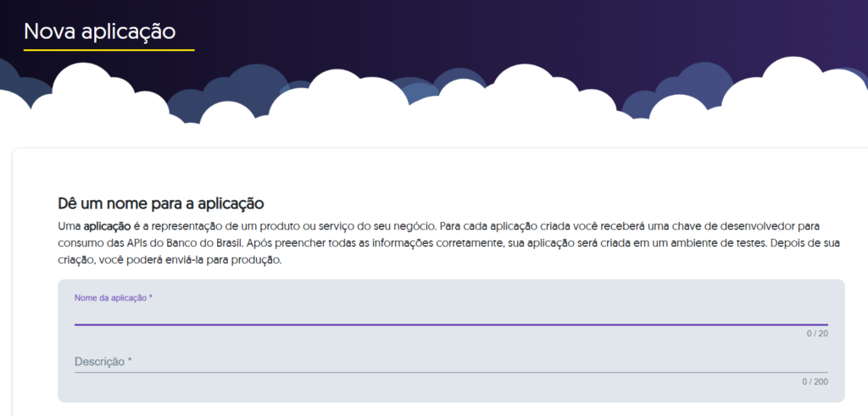This screenshot has height=416, width=868.
Task: Select the heading Dê um nome para a aplicação
Action: tap(161, 204)
